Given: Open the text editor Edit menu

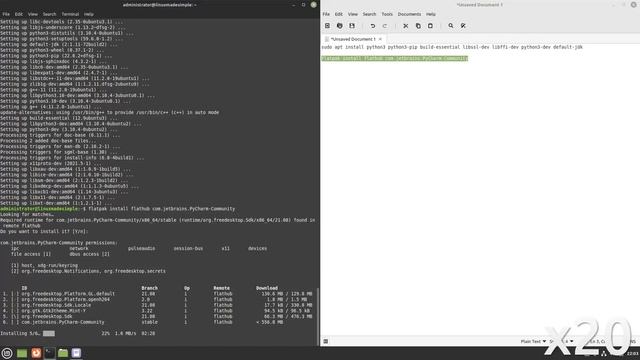Looking at the screenshot, I should coord(339,14).
